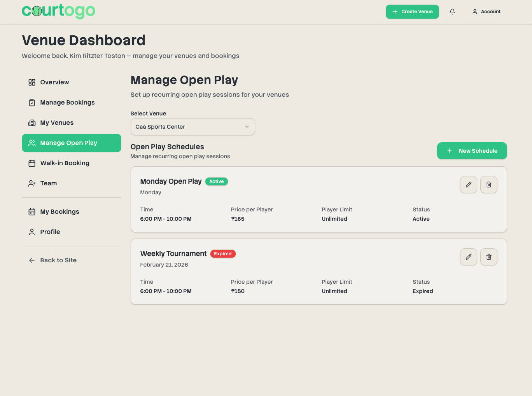Click the courtogo logo
This screenshot has height=396, width=532.
coord(59,11)
